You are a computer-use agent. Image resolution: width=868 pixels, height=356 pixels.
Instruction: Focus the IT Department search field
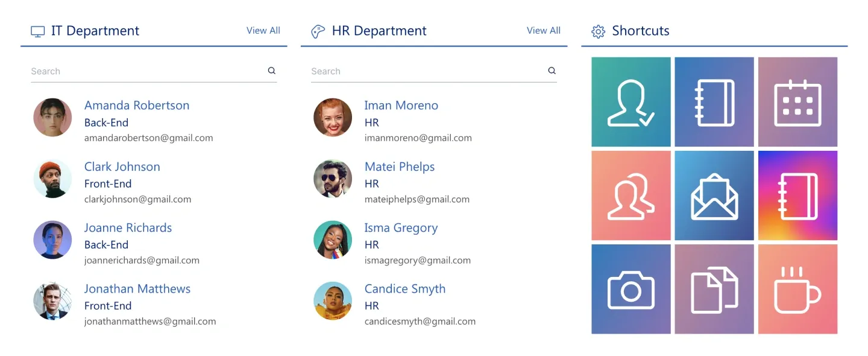click(x=154, y=71)
